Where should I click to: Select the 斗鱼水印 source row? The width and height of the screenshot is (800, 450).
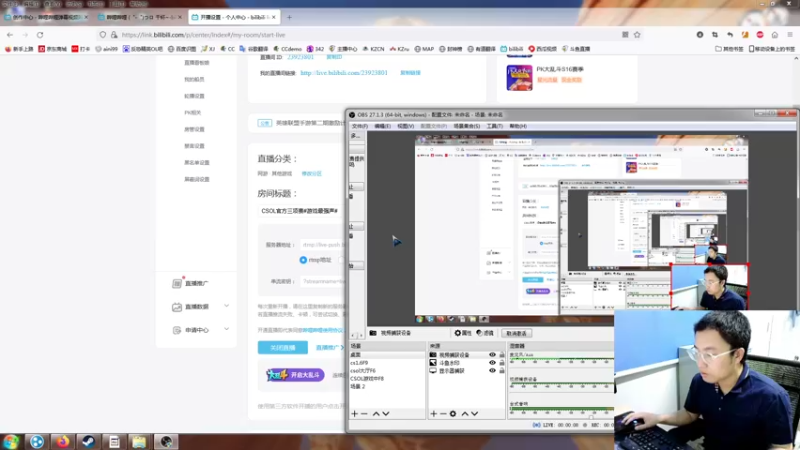point(467,363)
